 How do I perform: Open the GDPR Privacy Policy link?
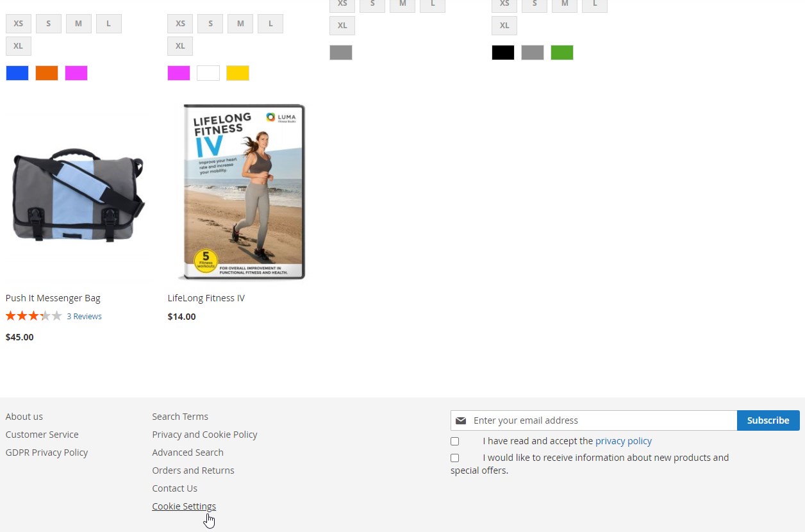pos(47,453)
